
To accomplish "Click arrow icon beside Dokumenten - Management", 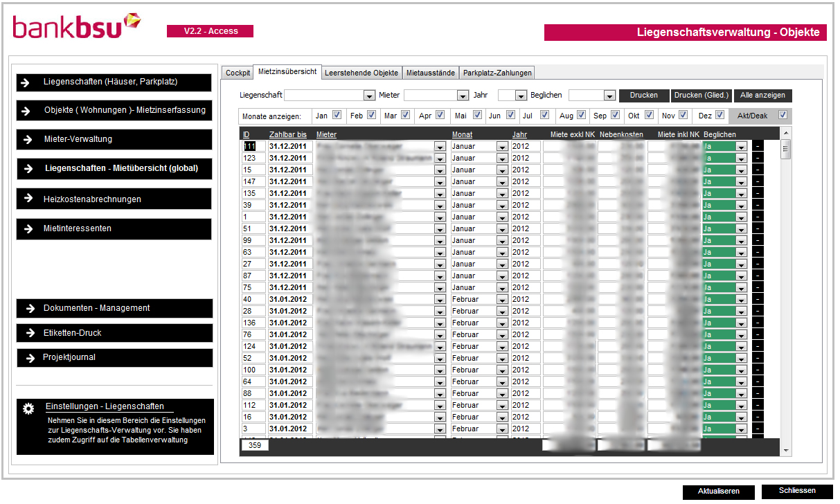I will point(29,309).
